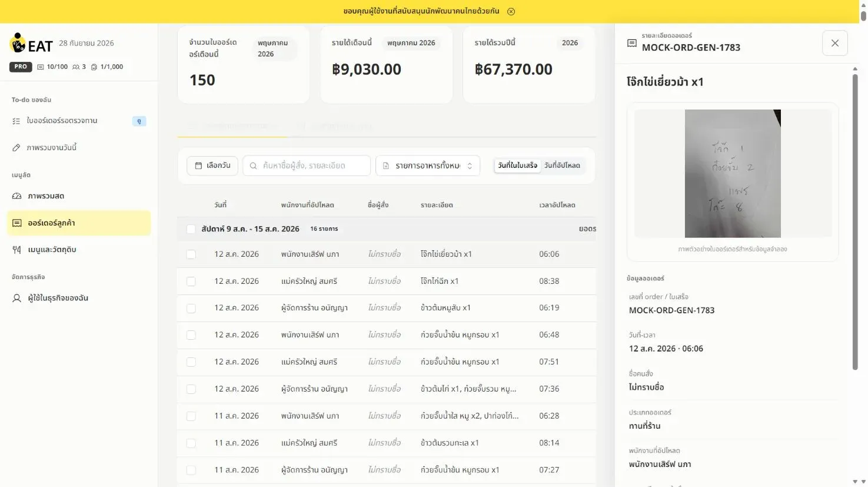Open ใบออร์เดอร์รอตรวจทาน to-do item
Image resolution: width=868 pixels, height=487 pixels.
79,121
